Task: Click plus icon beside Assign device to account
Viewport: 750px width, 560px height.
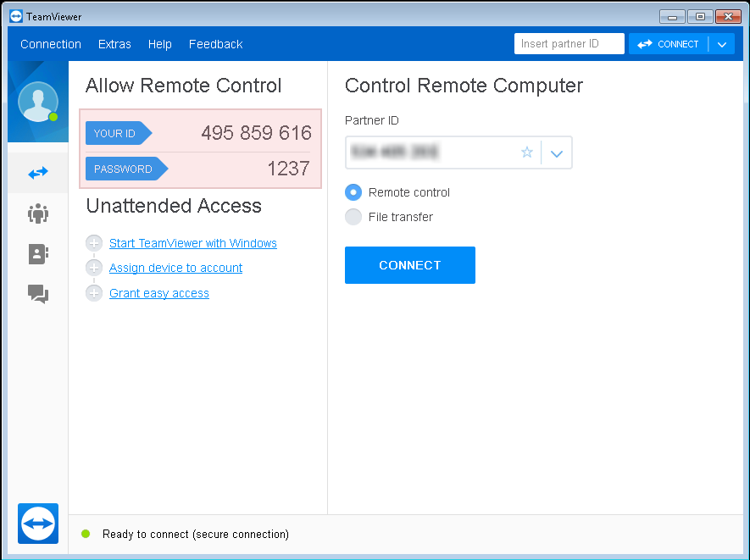Action: click(x=94, y=268)
